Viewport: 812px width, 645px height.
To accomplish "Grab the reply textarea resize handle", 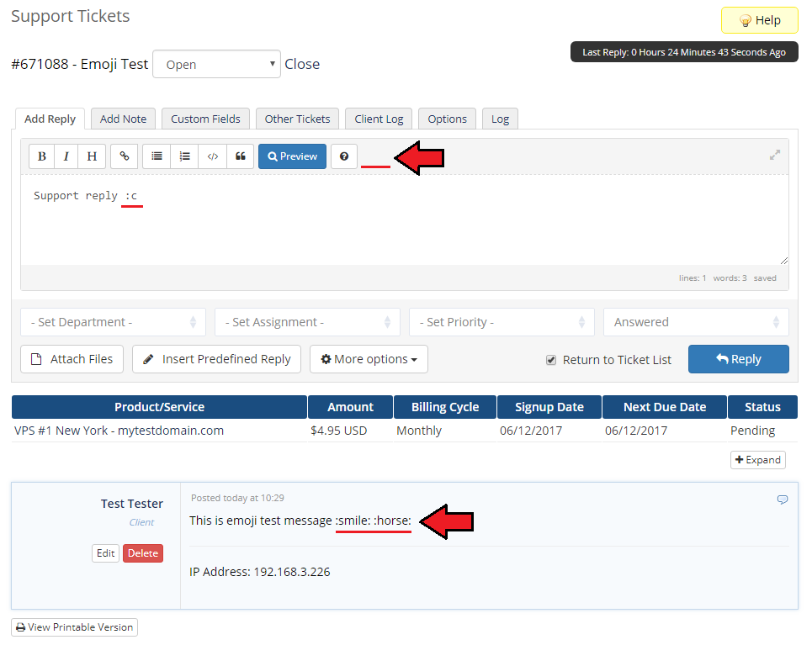I will pos(784,261).
